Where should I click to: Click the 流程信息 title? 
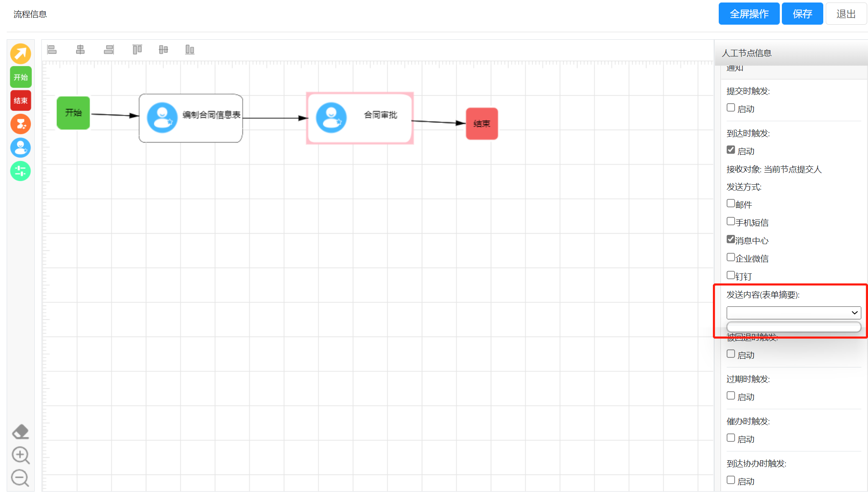pos(30,14)
